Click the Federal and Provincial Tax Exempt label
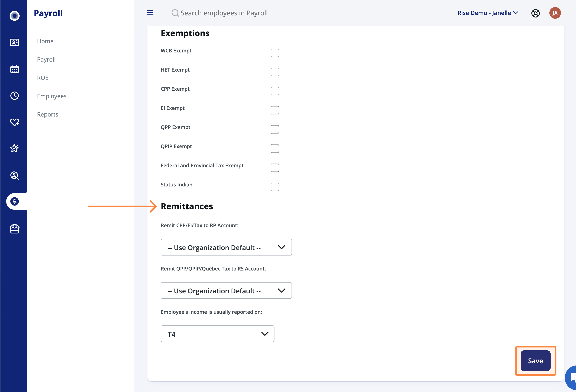 [202, 165]
